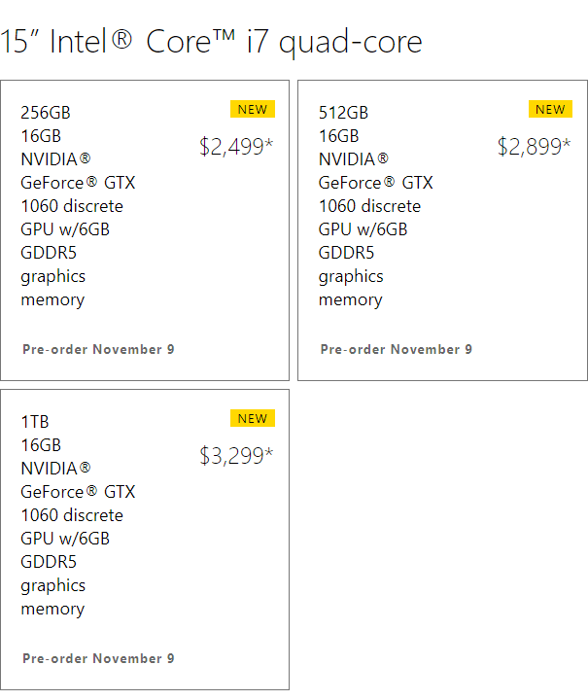Click the 1TB storage label
588x700 pixels.
[35, 422]
